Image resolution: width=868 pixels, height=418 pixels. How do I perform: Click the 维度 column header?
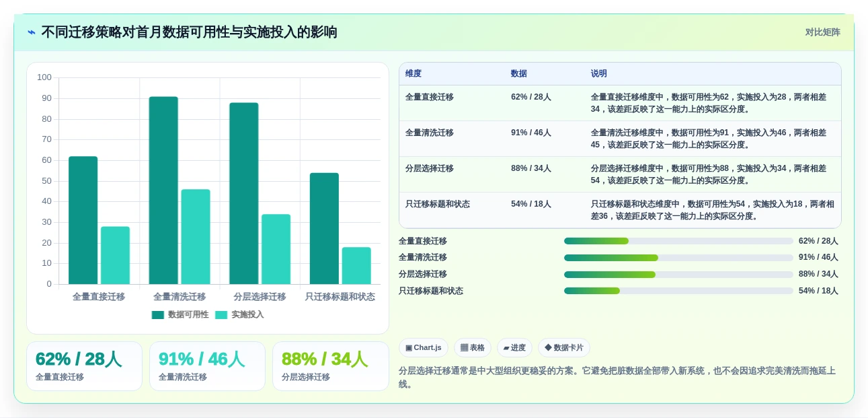pyautogui.click(x=413, y=73)
